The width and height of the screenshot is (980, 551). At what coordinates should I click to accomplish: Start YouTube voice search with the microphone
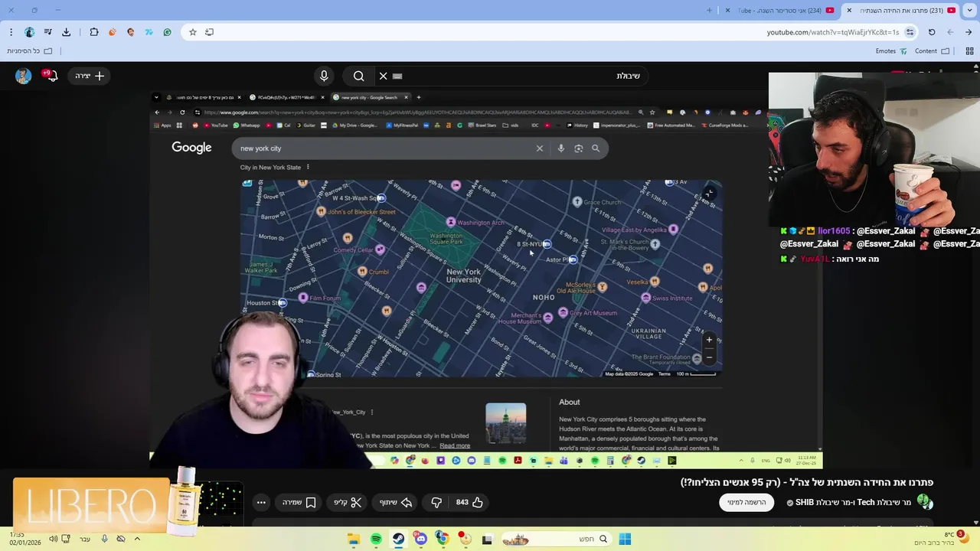tap(324, 76)
